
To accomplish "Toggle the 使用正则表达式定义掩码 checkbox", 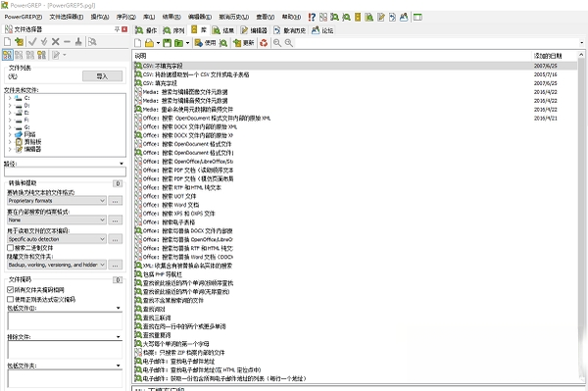I will (x=11, y=299).
